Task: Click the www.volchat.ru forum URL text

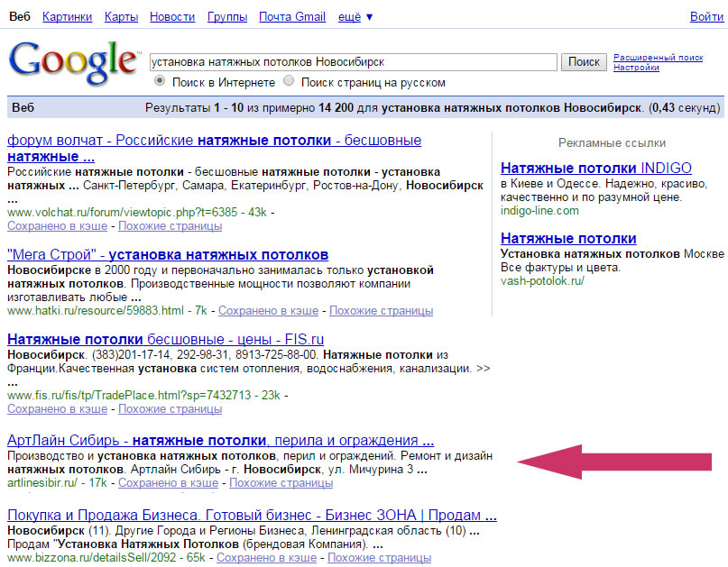Action: pos(122,213)
